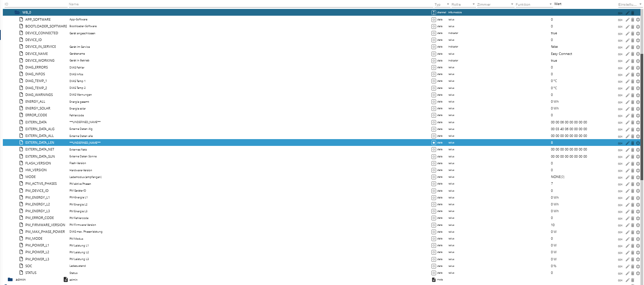Delete the PM_POWER_L3 object via trash icon
Image resolution: width=644 pixels, height=285 pixels.
633,259
